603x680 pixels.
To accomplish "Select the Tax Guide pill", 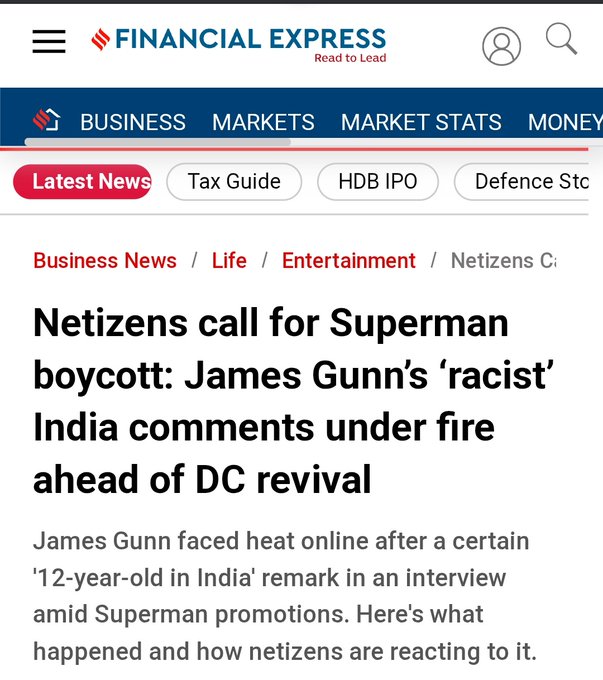I will coord(234,182).
